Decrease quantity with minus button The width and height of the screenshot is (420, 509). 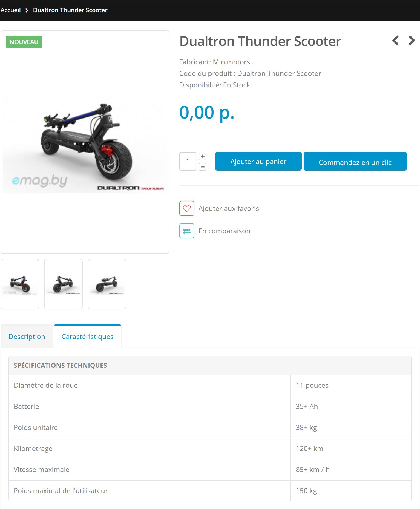(x=203, y=166)
